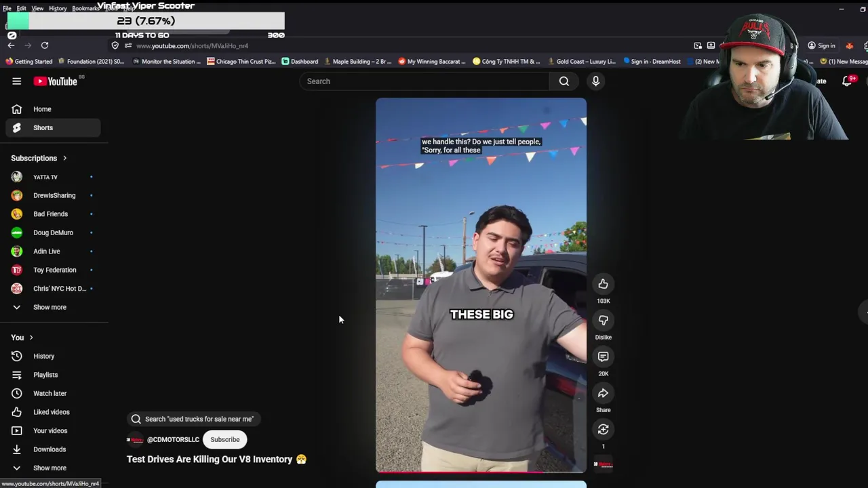The height and width of the screenshot is (488, 868).
Task: Go back with the browser back arrow
Action: tap(11, 45)
